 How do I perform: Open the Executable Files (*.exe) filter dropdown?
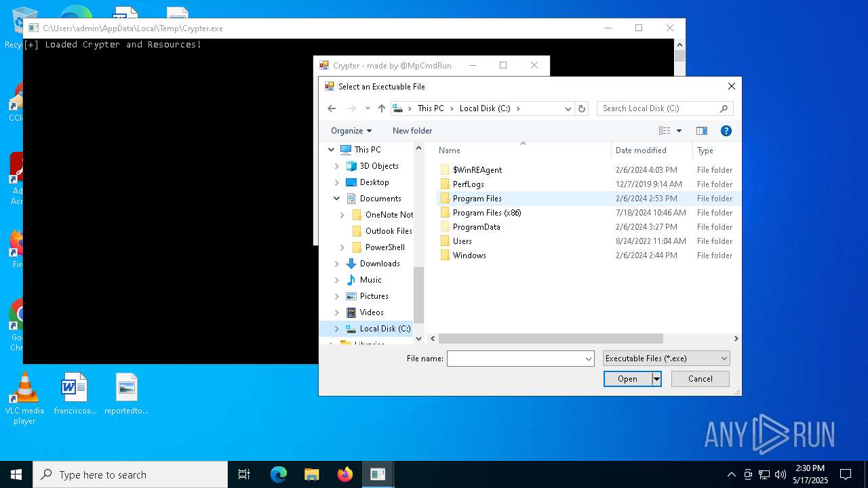point(666,359)
